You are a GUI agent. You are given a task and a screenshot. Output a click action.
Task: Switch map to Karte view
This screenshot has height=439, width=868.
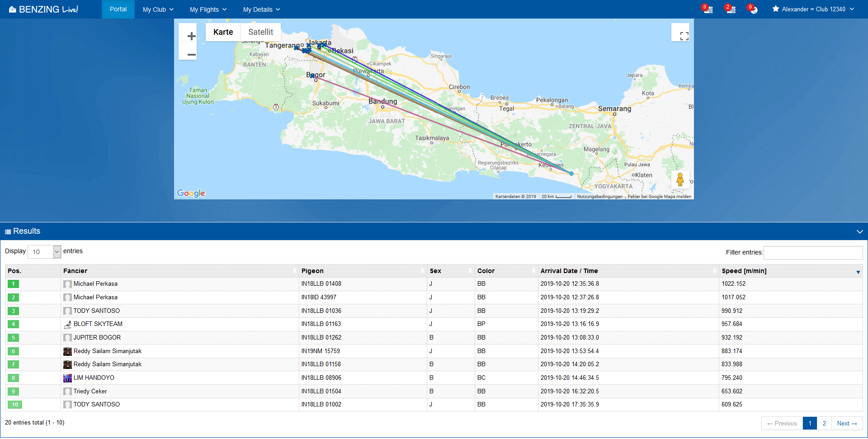point(223,32)
